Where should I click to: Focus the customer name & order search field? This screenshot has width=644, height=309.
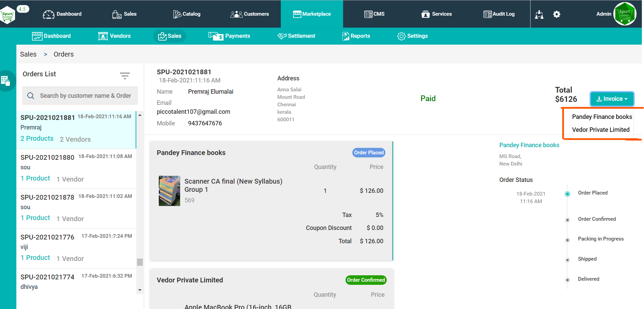pyautogui.click(x=80, y=96)
